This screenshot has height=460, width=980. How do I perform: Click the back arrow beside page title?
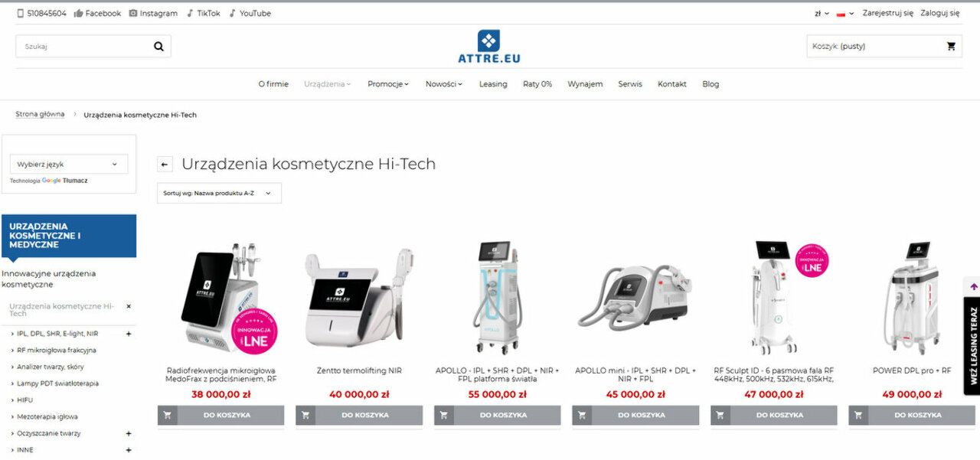[165, 165]
